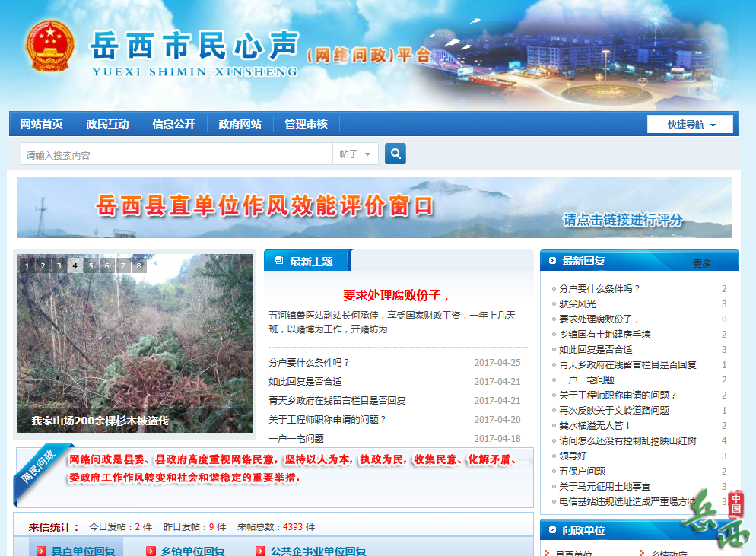Click the national emblem logo
Screen dimensions: 756x556
tap(50, 48)
